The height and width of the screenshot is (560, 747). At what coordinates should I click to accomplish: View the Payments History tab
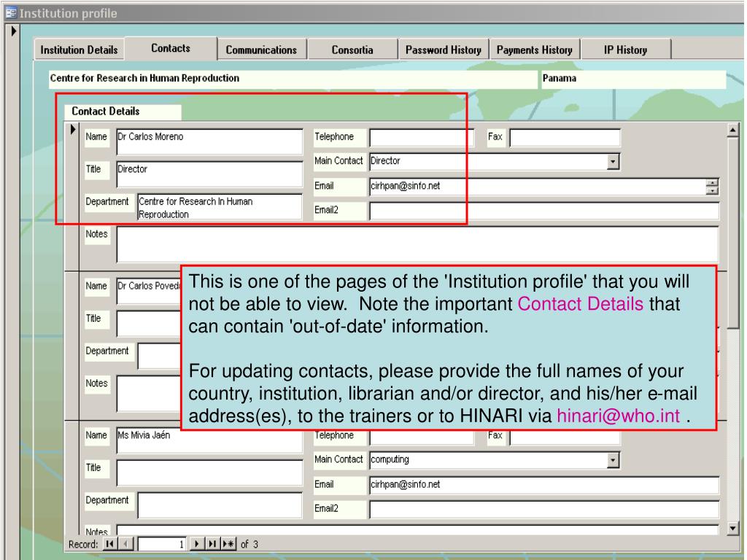pyautogui.click(x=535, y=50)
